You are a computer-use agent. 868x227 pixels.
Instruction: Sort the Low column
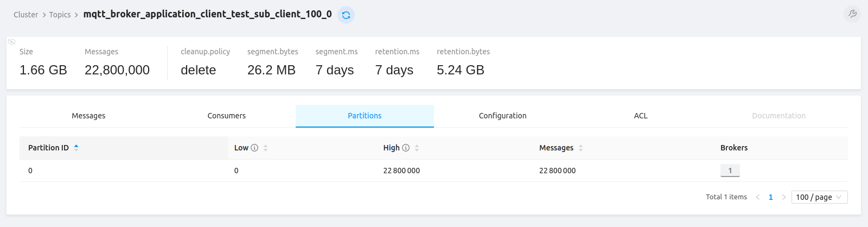tap(265, 148)
